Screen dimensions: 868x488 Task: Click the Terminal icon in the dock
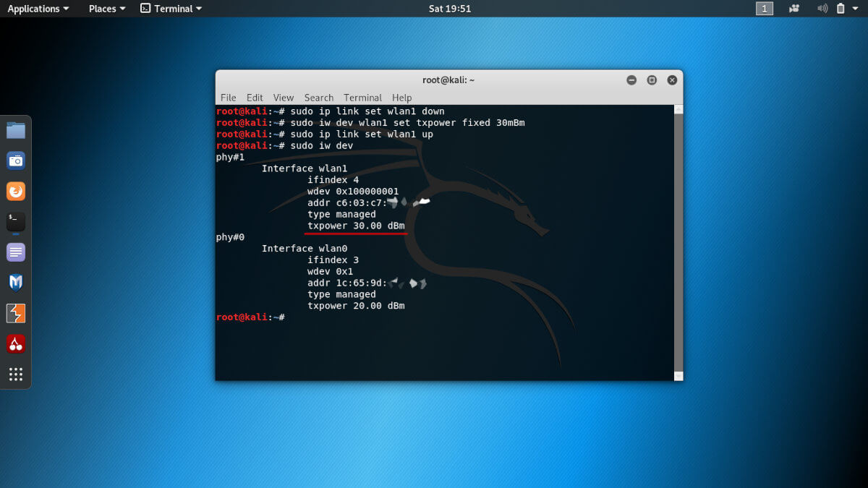click(x=16, y=222)
